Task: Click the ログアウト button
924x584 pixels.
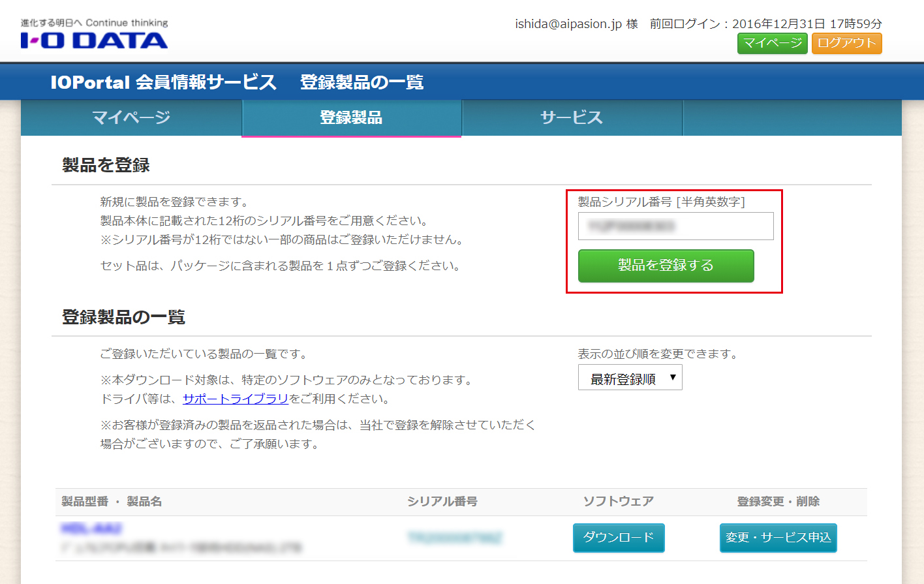Action: pos(847,43)
